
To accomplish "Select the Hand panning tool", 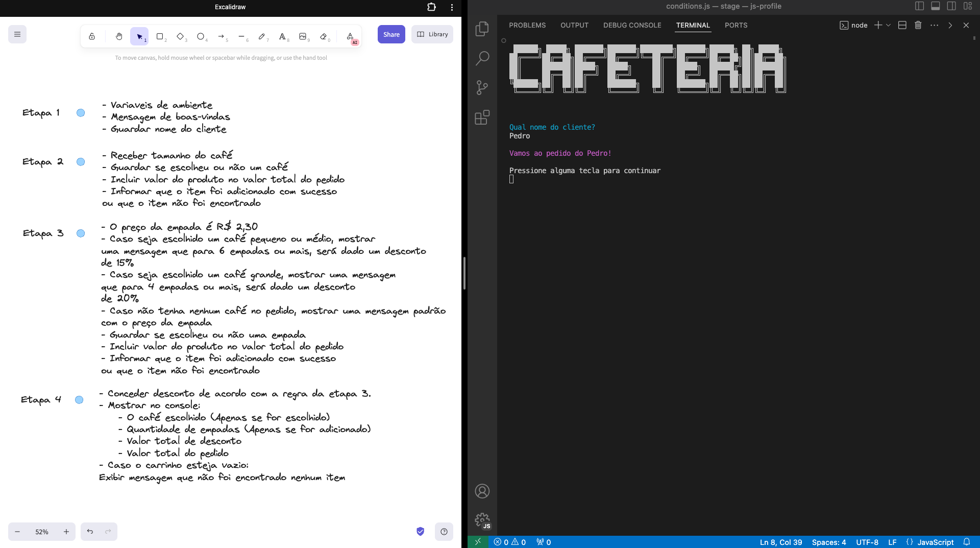I will [119, 36].
